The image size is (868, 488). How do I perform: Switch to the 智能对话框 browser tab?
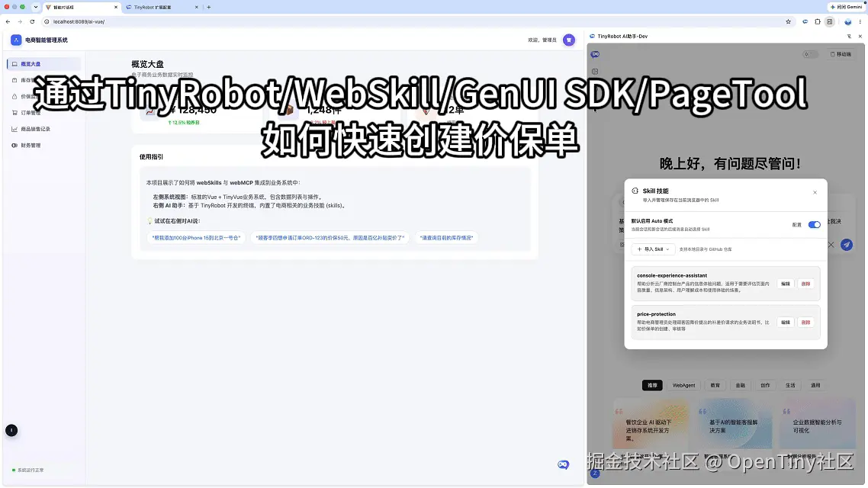82,7
